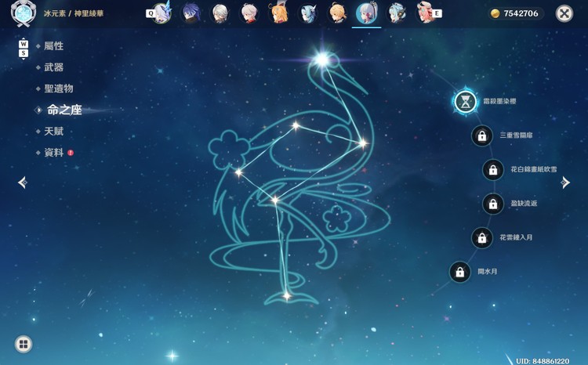Select the orange-haired avatar with hat

(x=278, y=13)
